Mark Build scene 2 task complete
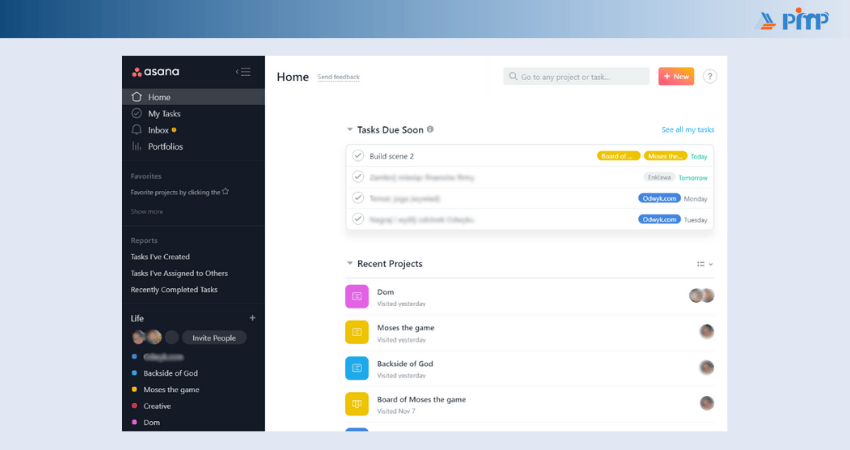This screenshot has width=850, height=450. 358,156
